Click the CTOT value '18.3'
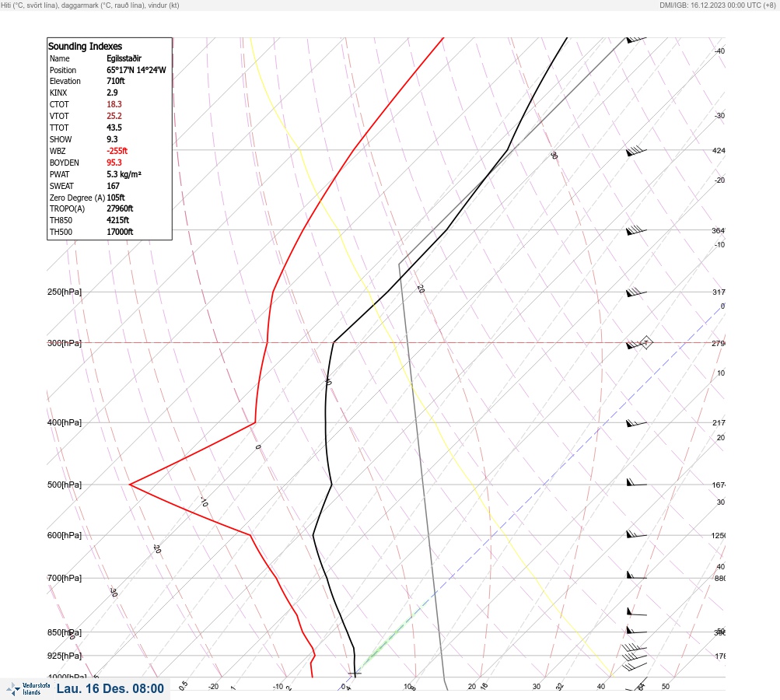Image resolution: width=780 pixels, height=700 pixels. tap(114, 104)
